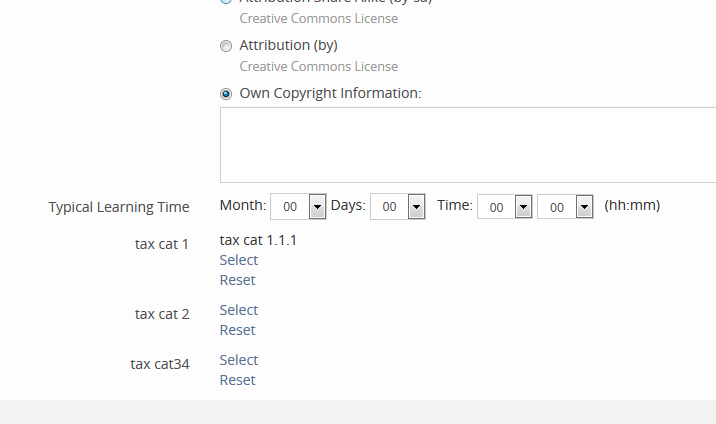Click the Reset link for tax cat 2
The height and width of the screenshot is (424, 716).
238,330
